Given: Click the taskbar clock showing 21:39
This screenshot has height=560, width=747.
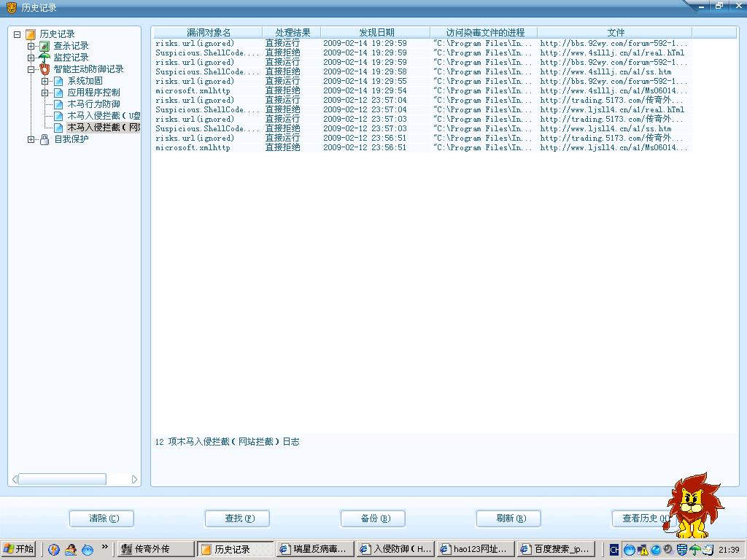Looking at the screenshot, I should click(x=729, y=550).
